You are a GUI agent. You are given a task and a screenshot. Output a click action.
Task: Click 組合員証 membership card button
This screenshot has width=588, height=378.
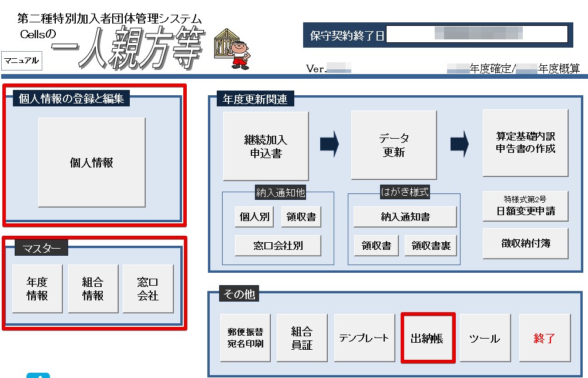pos(301,338)
